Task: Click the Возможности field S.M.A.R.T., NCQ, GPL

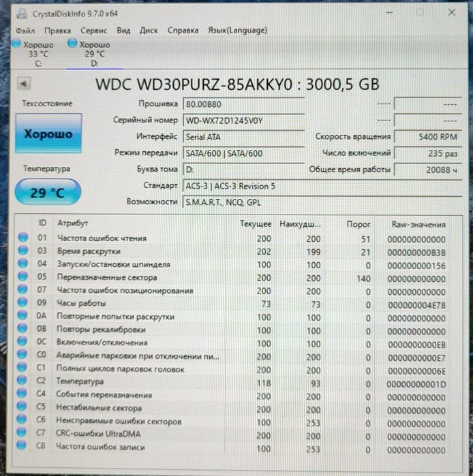Action: click(x=322, y=202)
